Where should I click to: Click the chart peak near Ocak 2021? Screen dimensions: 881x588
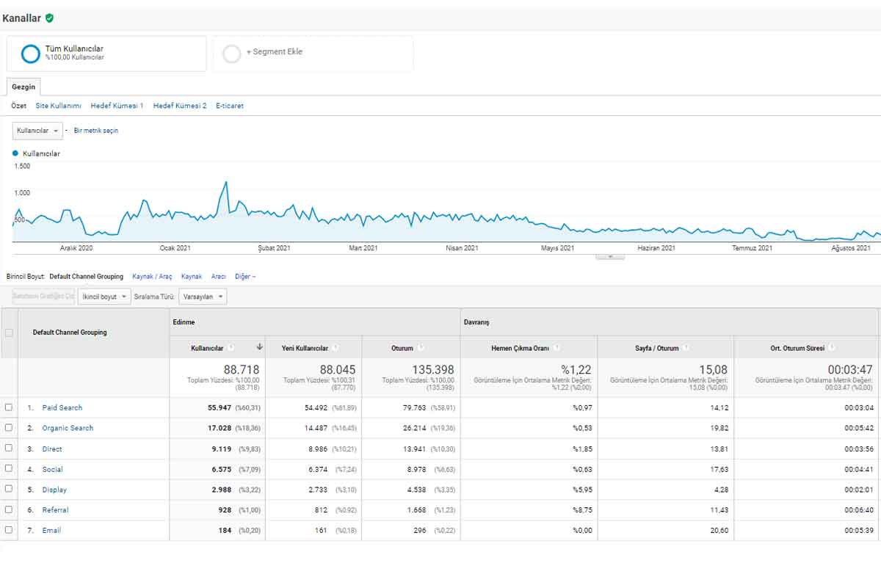click(x=225, y=182)
